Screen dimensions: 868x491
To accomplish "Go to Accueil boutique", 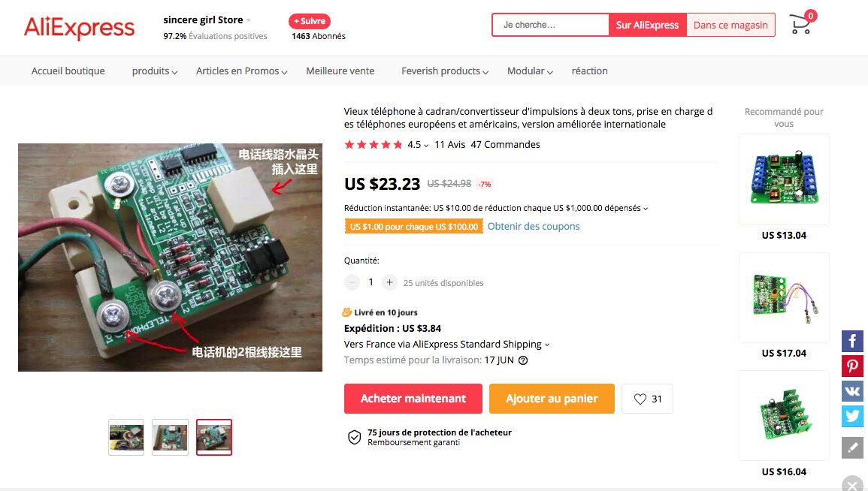I will (x=68, y=71).
